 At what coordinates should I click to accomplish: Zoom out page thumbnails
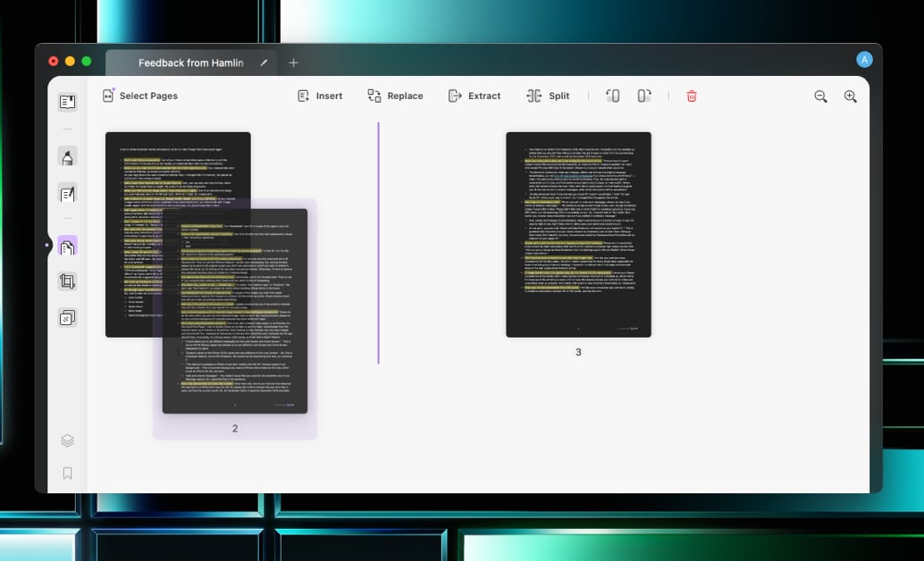click(x=820, y=96)
